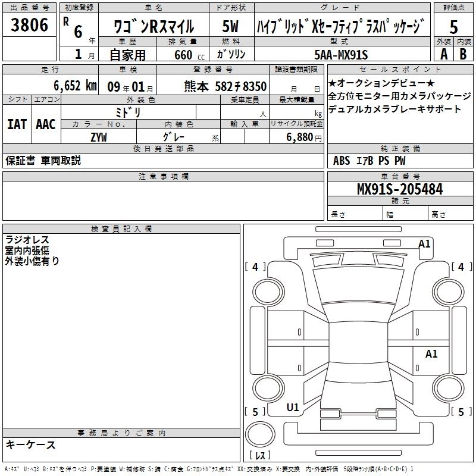The image size is (476, 476).
Task: Click the left-side [4] tire rating bracket
Action: coord(255,267)
